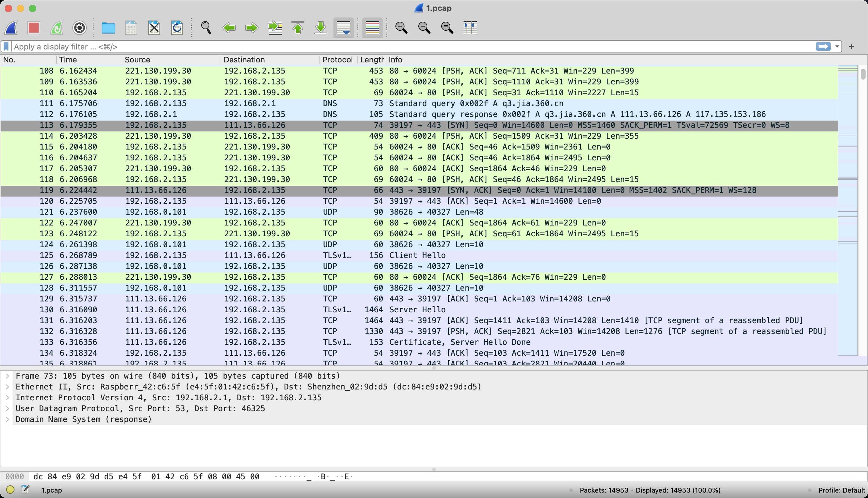Stop the running packet capture
This screenshot has width=868, height=498.
(33, 28)
